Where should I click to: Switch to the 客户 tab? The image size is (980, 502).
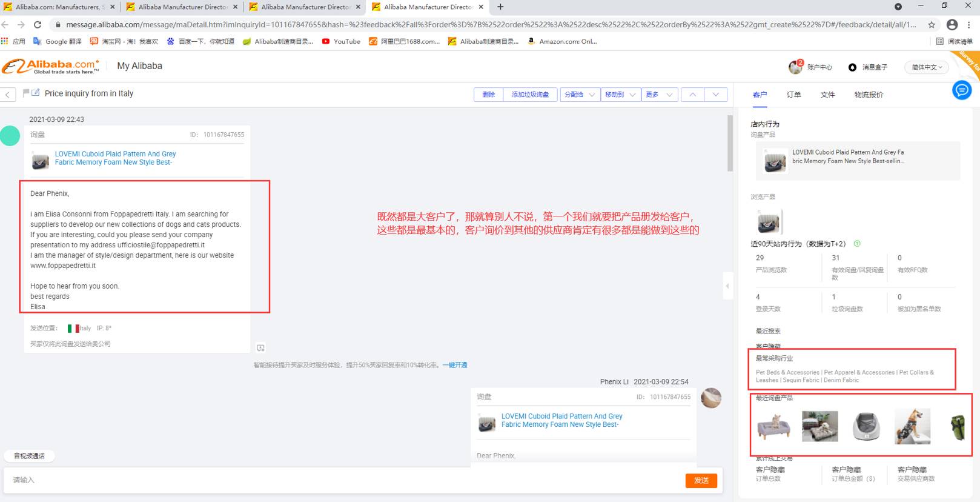coord(760,95)
